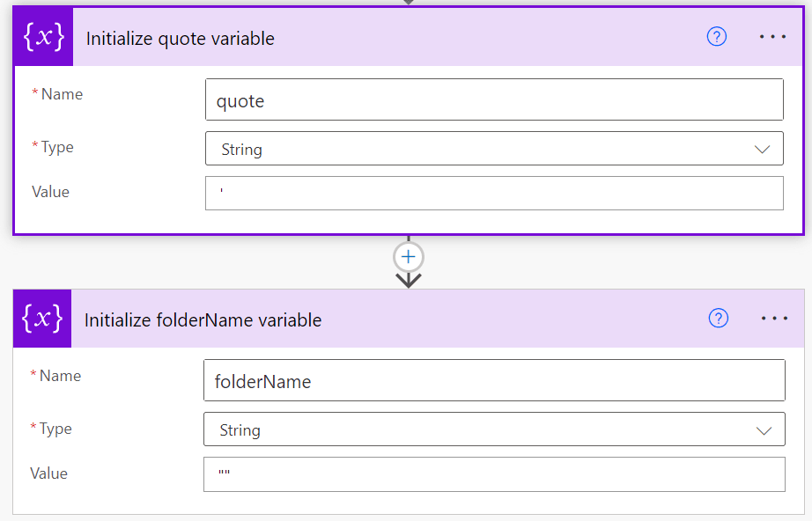Image resolution: width=812 pixels, height=521 pixels.
Task: Open help for Initialize quote variable
Action: click(x=716, y=36)
